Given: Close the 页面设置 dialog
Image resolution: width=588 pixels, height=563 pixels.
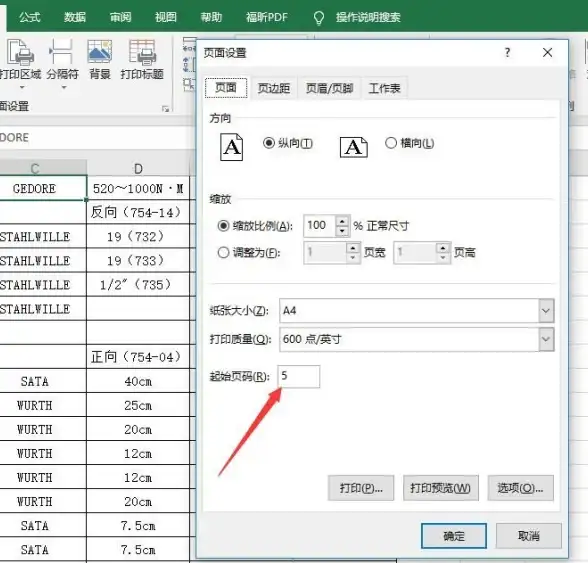Looking at the screenshot, I should click(548, 53).
